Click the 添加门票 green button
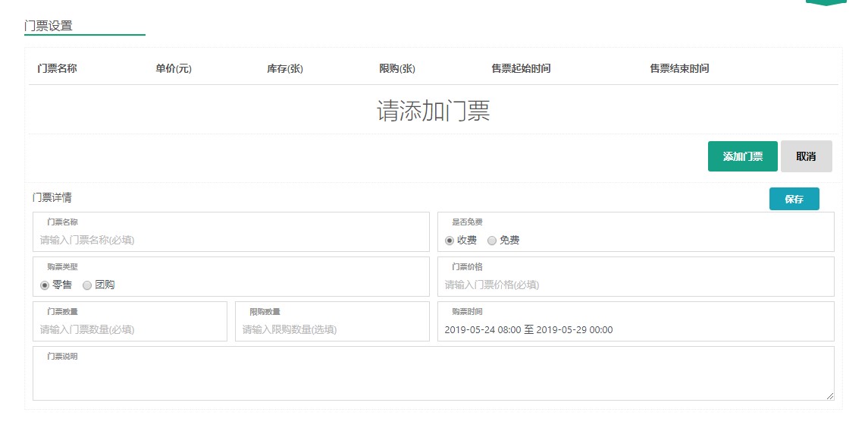868x428 pixels. [x=742, y=156]
